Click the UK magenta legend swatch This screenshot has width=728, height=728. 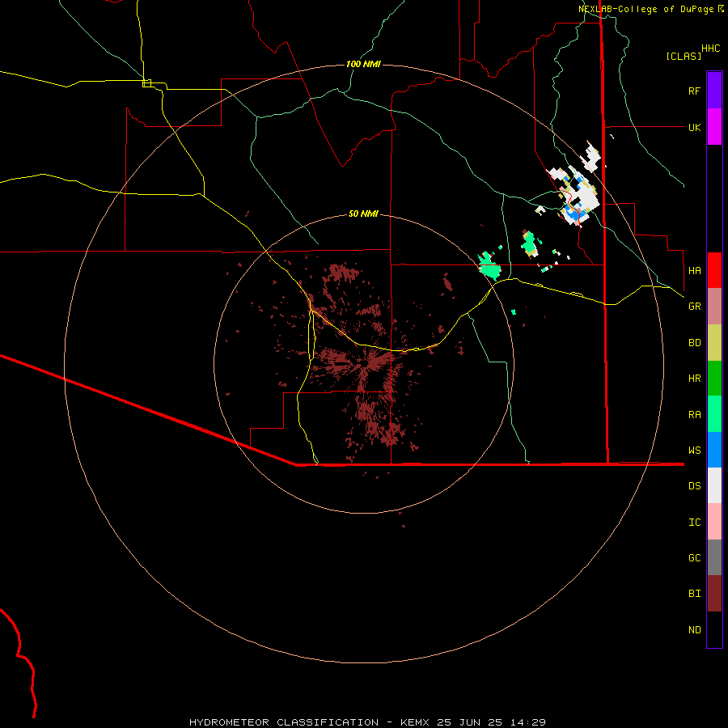pos(714,127)
